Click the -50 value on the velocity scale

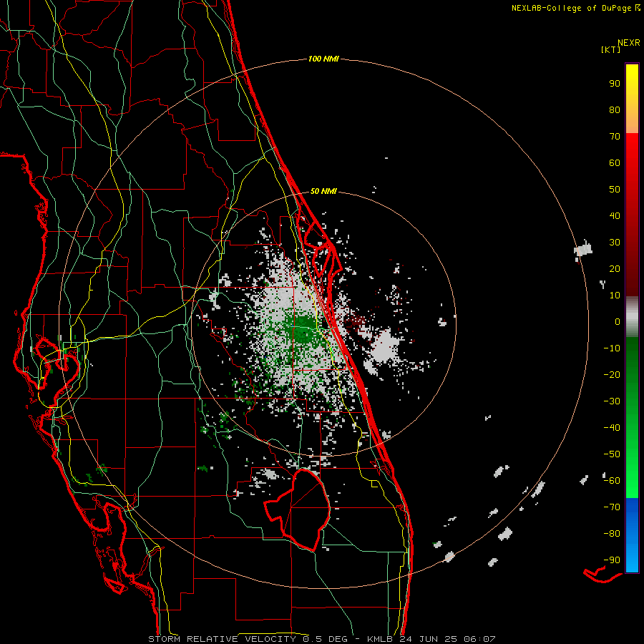[612, 454]
